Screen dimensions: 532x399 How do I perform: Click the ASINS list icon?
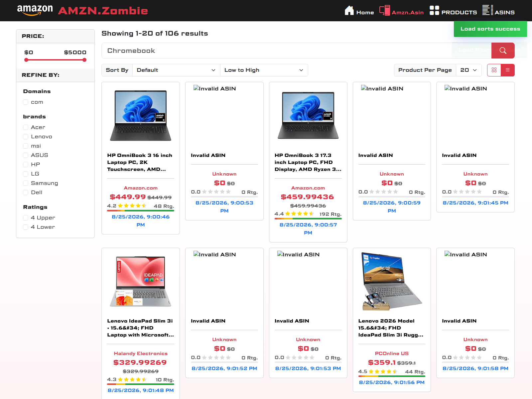coord(487,10)
